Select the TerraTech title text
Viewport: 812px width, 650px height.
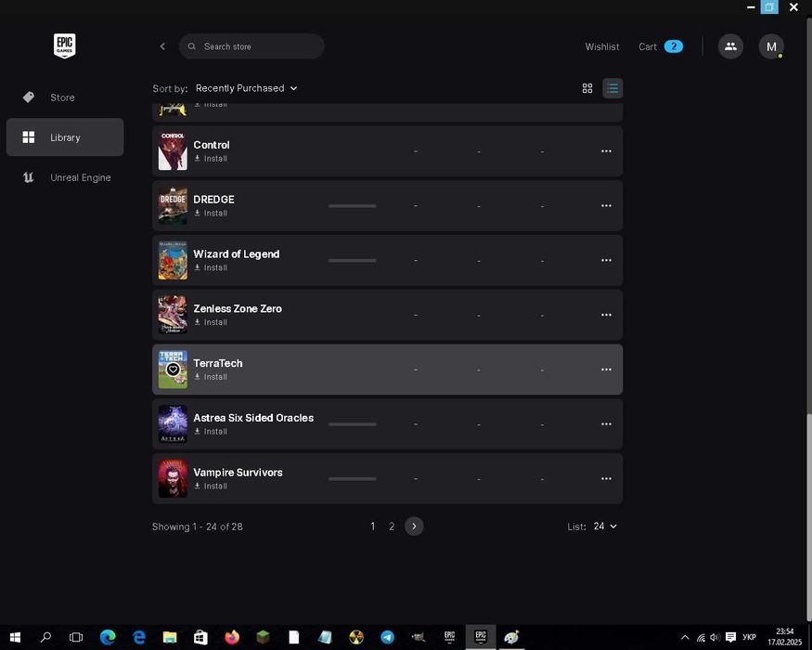218,363
